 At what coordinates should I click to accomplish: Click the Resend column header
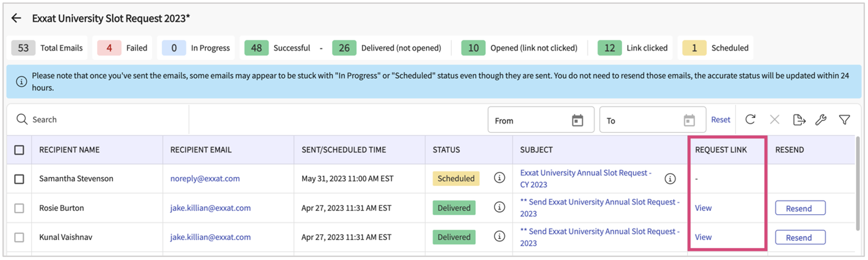(x=790, y=150)
